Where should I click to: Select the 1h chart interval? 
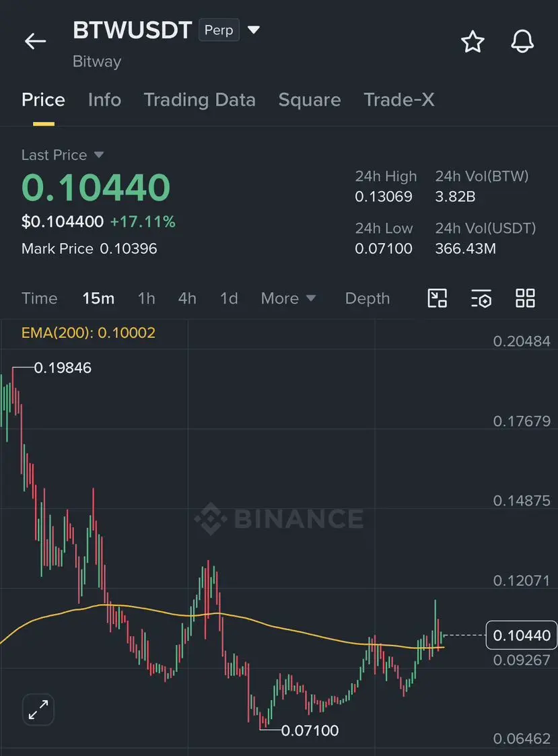[x=147, y=298]
